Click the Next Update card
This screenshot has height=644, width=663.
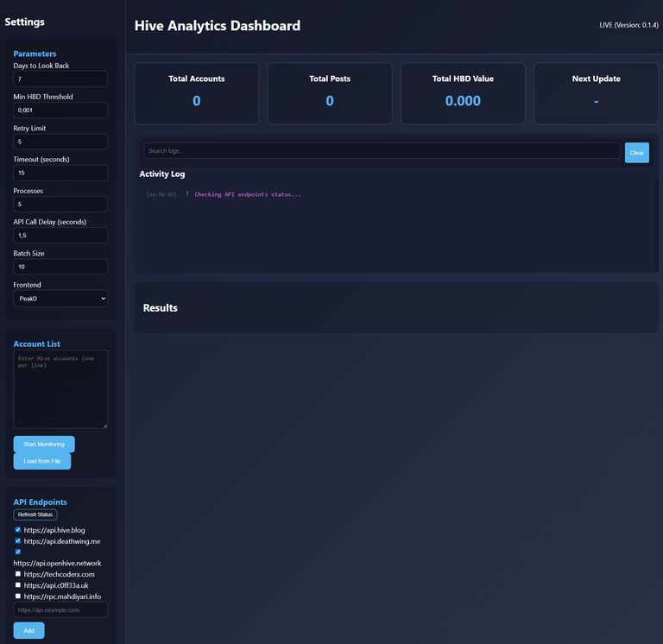(x=597, y=93)
